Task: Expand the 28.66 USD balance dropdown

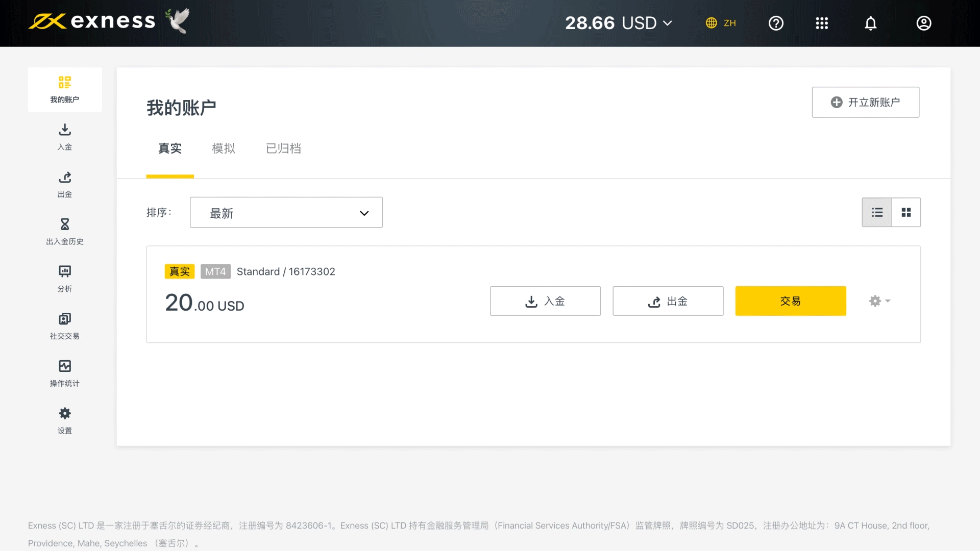Action: point(619,23)
